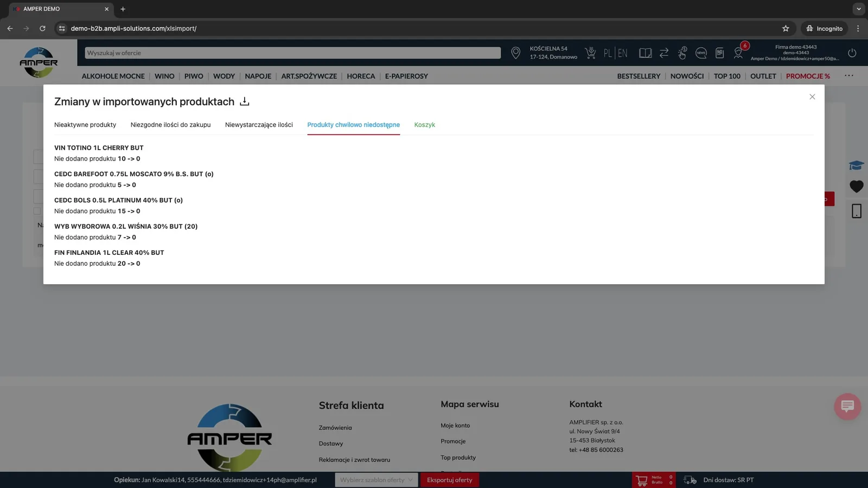
Task: Open the PIWO category
Action: [x=194, y=76]
